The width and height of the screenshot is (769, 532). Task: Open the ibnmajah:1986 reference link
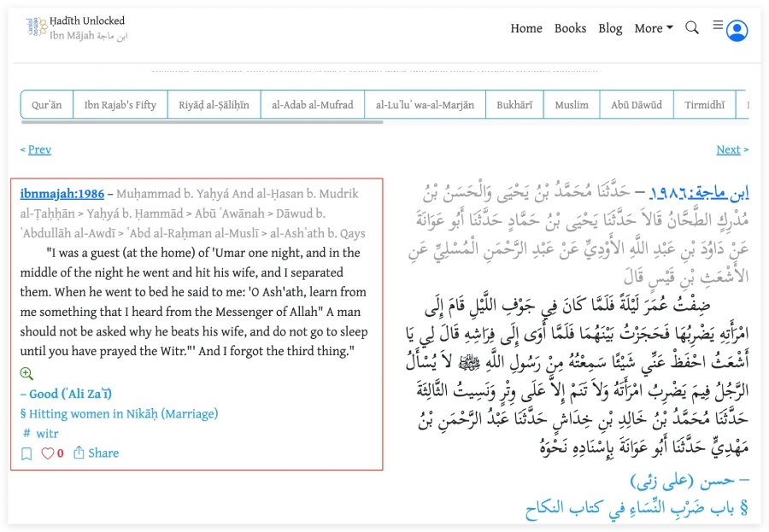[x=62, y=193]
